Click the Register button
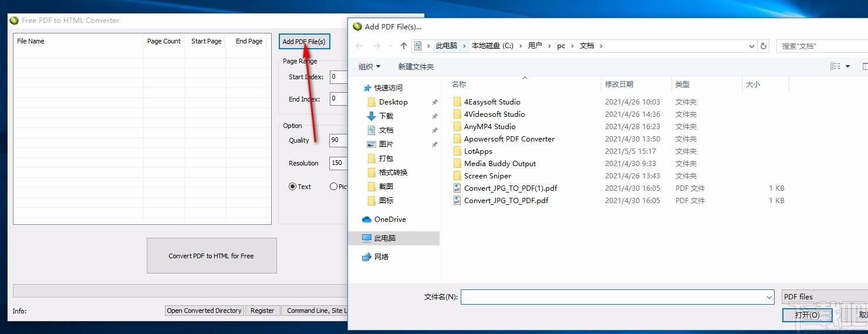This screenshot has width=868, height=334. point(262,311)
